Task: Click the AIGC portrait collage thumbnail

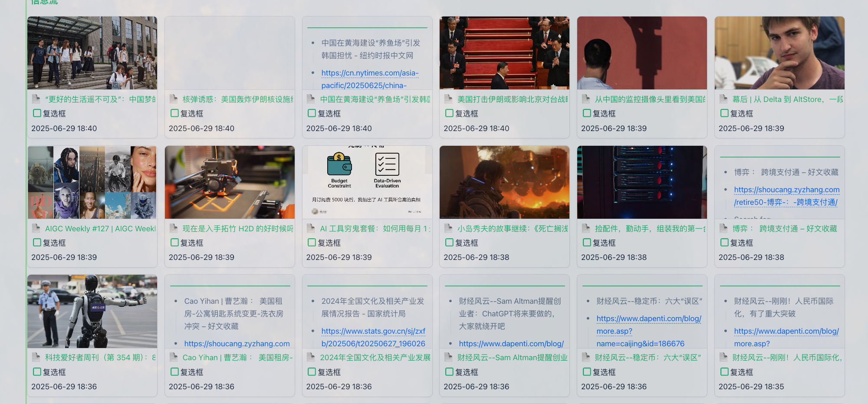Action: 92,182
